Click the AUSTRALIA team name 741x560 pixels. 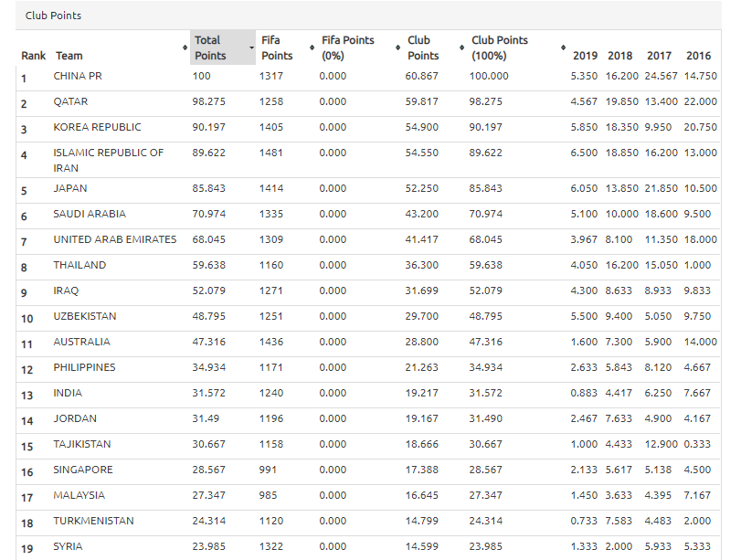(81, 342)
